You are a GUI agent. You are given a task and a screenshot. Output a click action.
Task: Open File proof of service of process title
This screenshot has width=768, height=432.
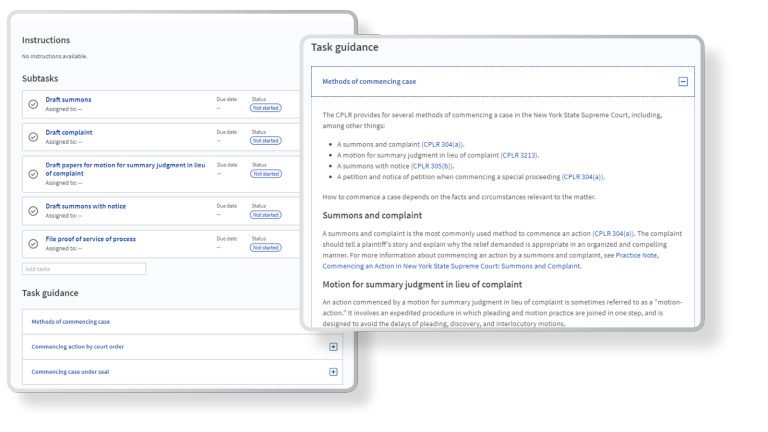pos(90,239)
